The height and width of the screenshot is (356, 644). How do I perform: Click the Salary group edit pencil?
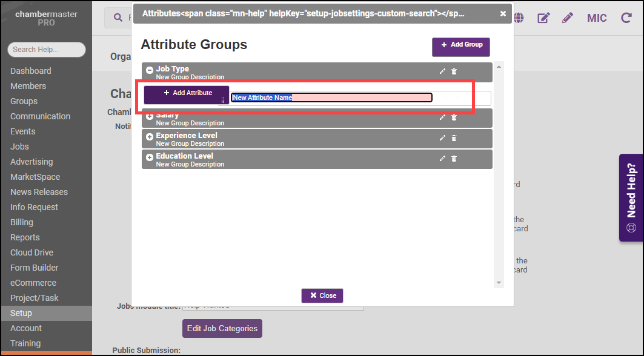coord(442,117)
